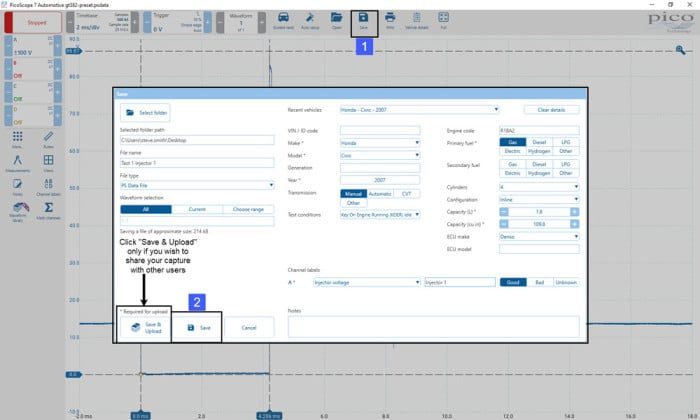
Task: Open the Measurements tool
Action: click(17, 163)
